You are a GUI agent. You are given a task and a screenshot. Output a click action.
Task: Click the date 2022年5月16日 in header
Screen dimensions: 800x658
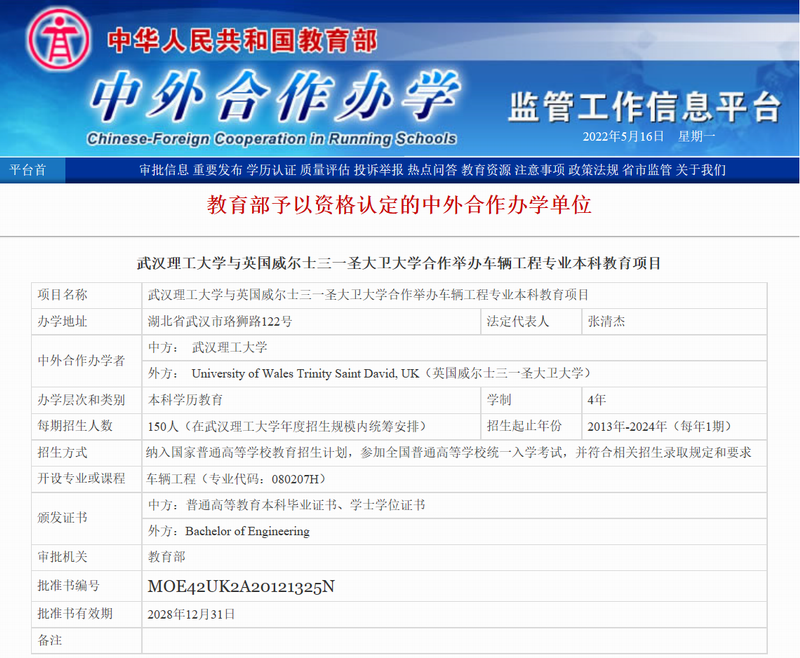pyautogui.click(x=623, y=136)
